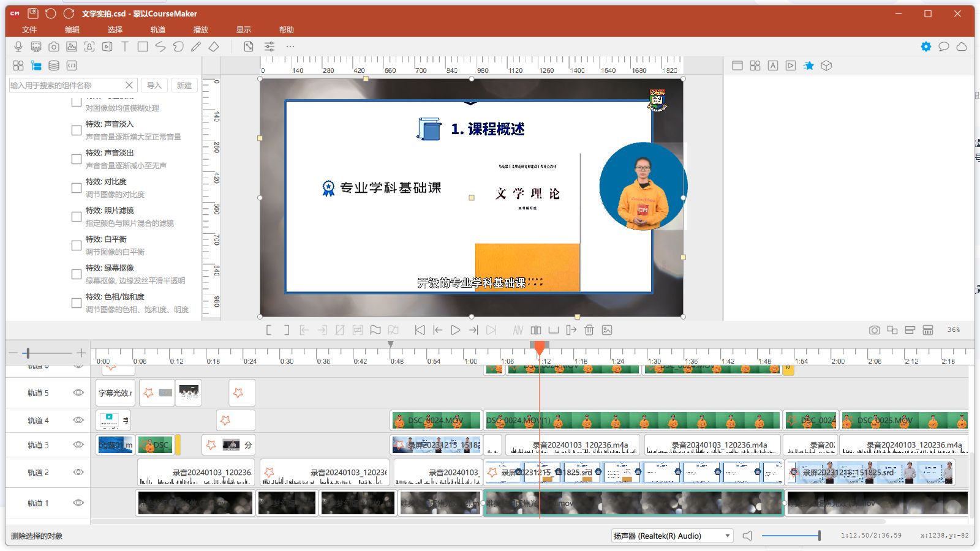Check the 特效: 声音淡入 checkbox
The width and height of the screenshot is (980, 551).
pos(77,130)
